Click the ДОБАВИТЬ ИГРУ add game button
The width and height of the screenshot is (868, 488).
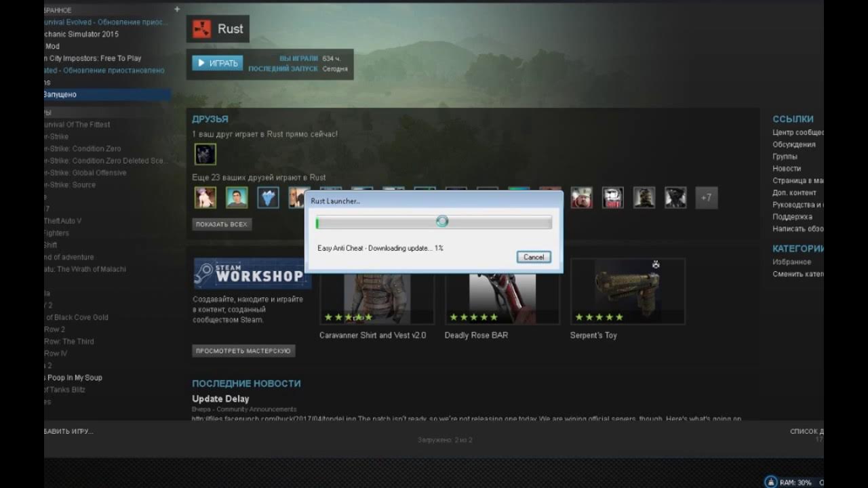tap(68, 431)
